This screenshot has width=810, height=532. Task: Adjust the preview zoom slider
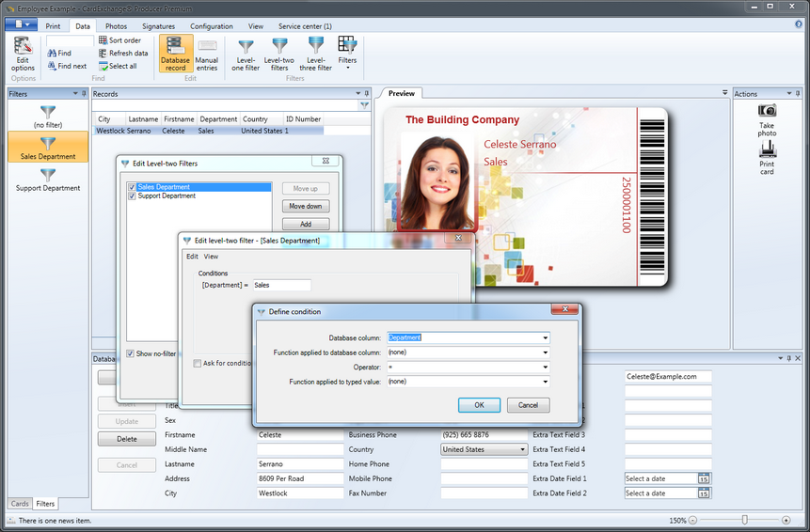[x=744, y=520]
